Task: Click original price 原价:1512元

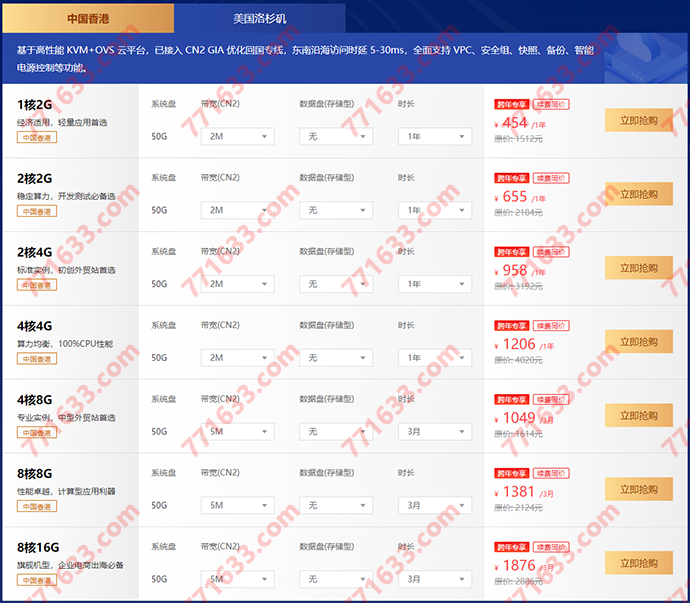Action: [518, 139]
